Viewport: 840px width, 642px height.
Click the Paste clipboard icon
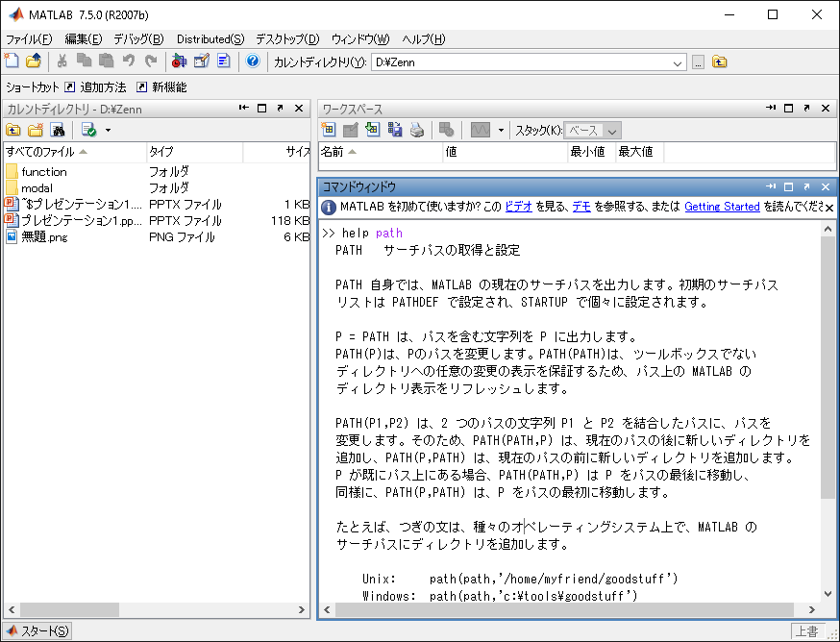[x=106, y=62]
